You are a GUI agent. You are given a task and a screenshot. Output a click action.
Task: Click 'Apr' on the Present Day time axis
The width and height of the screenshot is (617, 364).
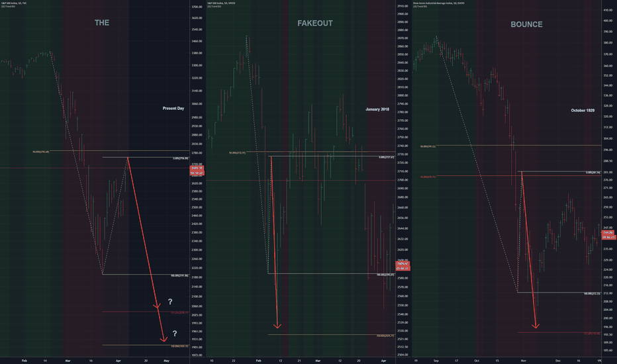click(x=119, y=361)
